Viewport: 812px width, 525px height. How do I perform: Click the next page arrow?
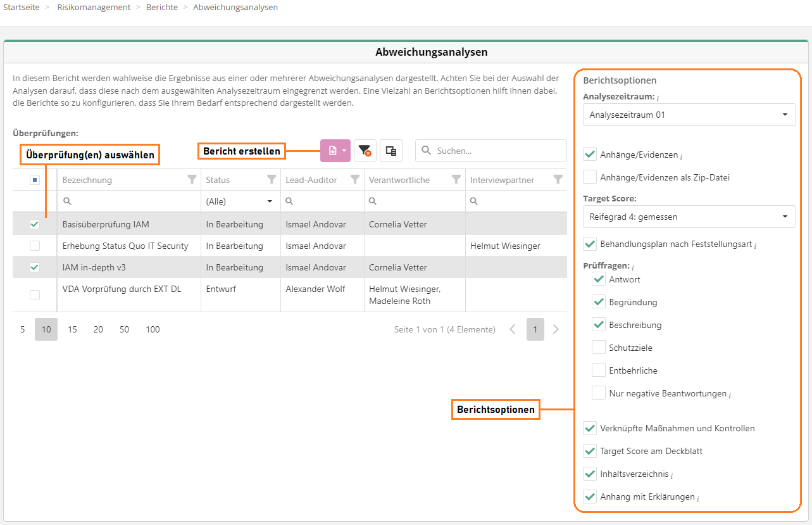[x=556, y=329]
